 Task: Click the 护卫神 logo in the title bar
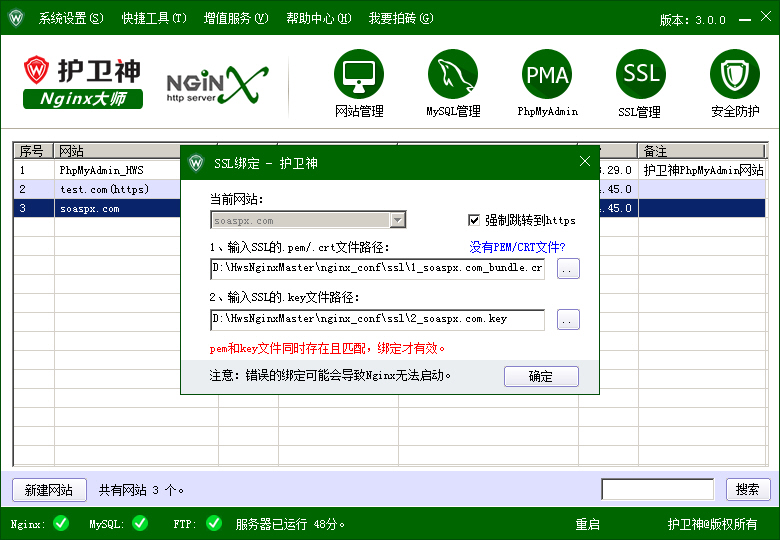click(x=16, y=18)
